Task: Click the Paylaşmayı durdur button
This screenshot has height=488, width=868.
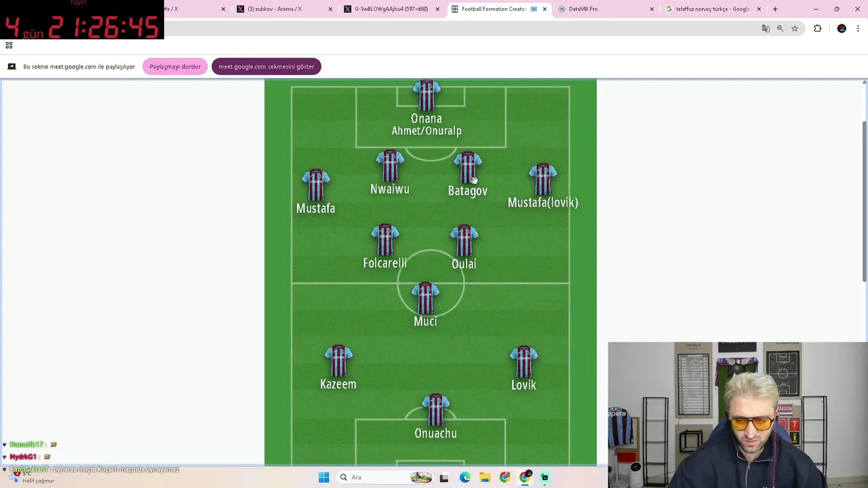Action: 175,66
